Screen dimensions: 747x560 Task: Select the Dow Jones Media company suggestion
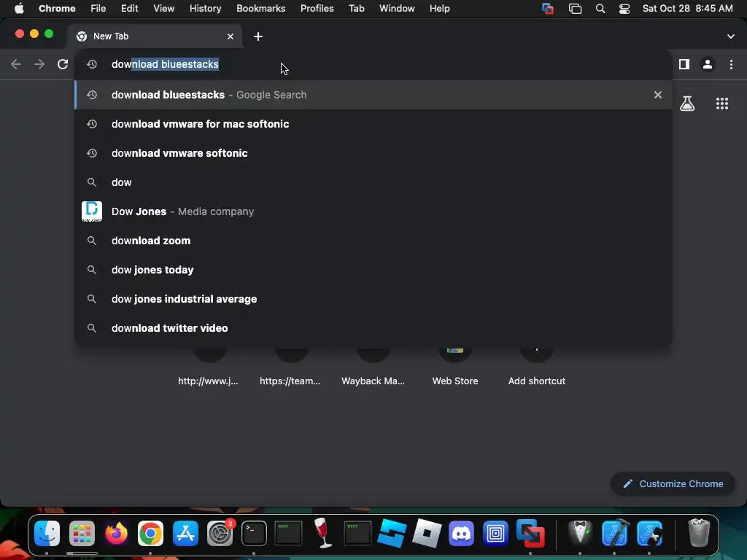pyautogui.click(x=373, y=211)
